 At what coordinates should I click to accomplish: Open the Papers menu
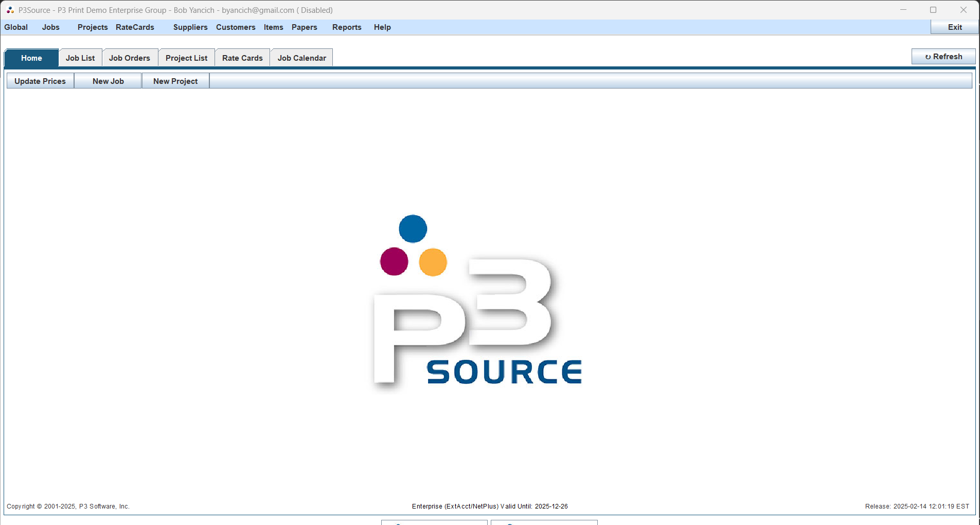point(305,27)
